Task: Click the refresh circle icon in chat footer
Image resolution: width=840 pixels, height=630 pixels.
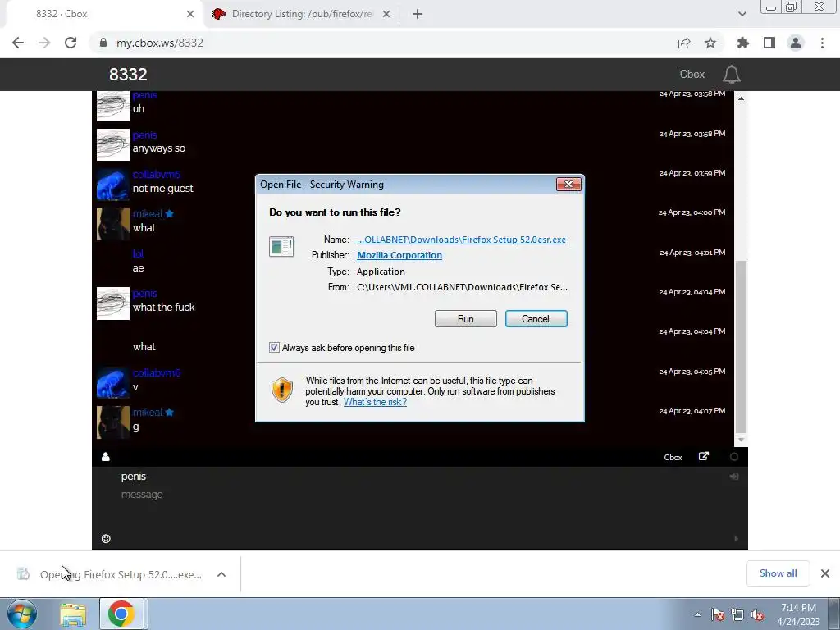Action: coord(734,457)
